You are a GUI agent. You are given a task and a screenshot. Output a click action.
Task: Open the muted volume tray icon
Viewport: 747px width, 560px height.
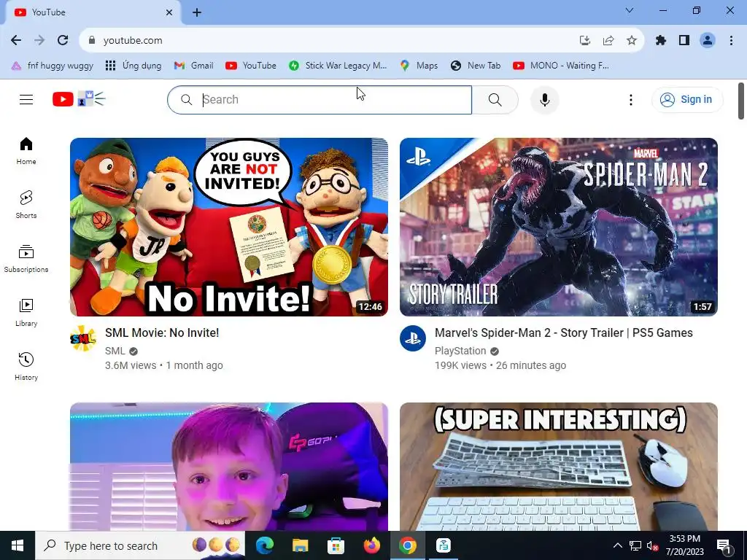(x=652, y=545)
